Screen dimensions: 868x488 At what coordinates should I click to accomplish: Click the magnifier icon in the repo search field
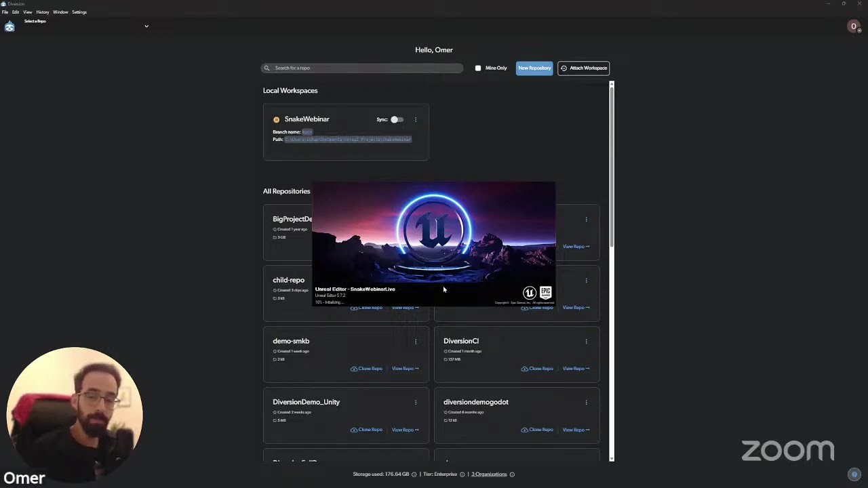(x=267, y=68)
